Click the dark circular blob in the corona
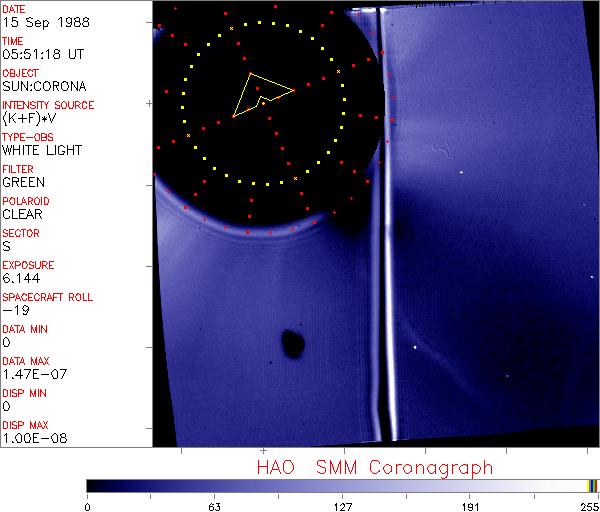 (293, 344)
